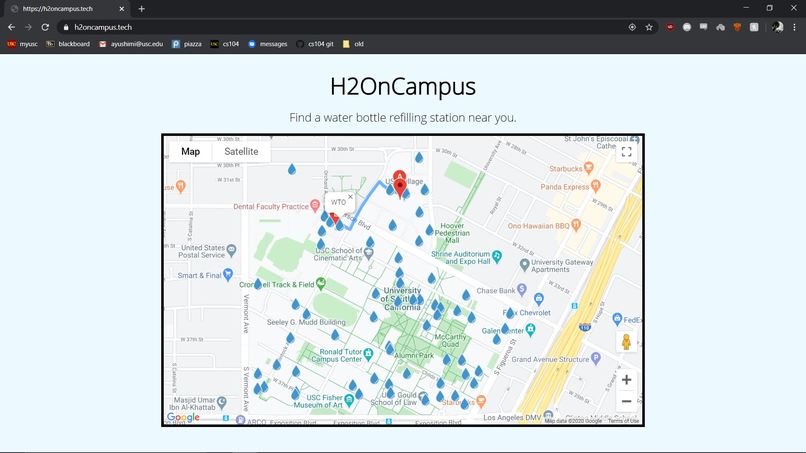The height and width of the screenshot is (453, 806).
Task: Open the ayushimi@usc.edu bookmark
Action: (131, 44)
